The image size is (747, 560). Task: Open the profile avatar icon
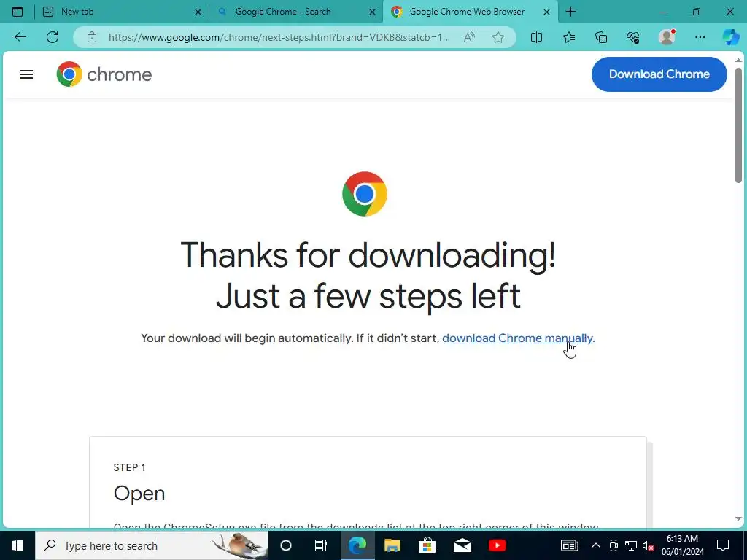pos(667,37)
